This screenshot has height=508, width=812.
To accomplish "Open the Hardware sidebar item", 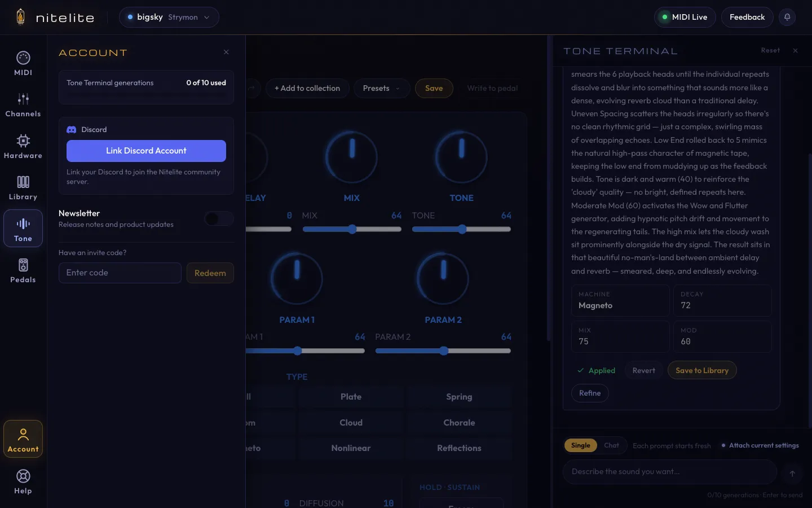I will pos(23,146).
